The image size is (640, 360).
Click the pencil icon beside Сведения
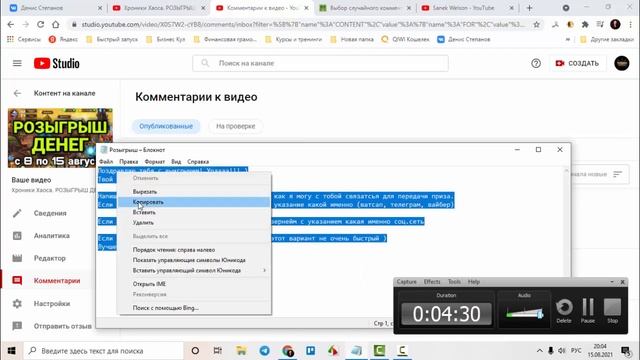coord(17,213)
